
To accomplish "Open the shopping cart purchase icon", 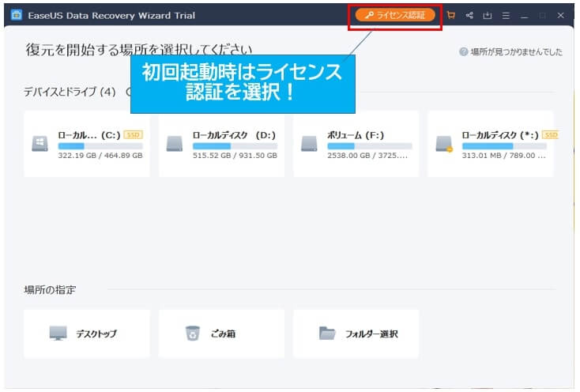I will point(451,15).
